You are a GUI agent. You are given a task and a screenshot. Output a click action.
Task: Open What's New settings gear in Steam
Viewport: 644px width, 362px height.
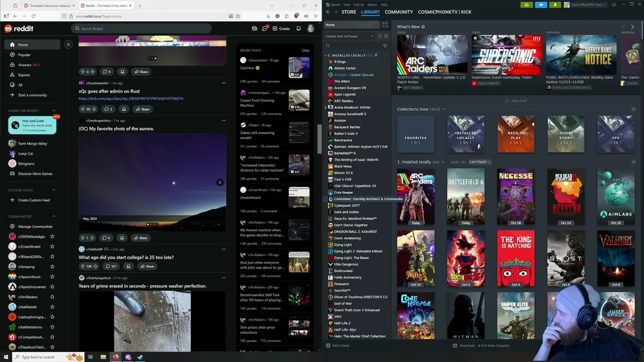coord(423,27)
